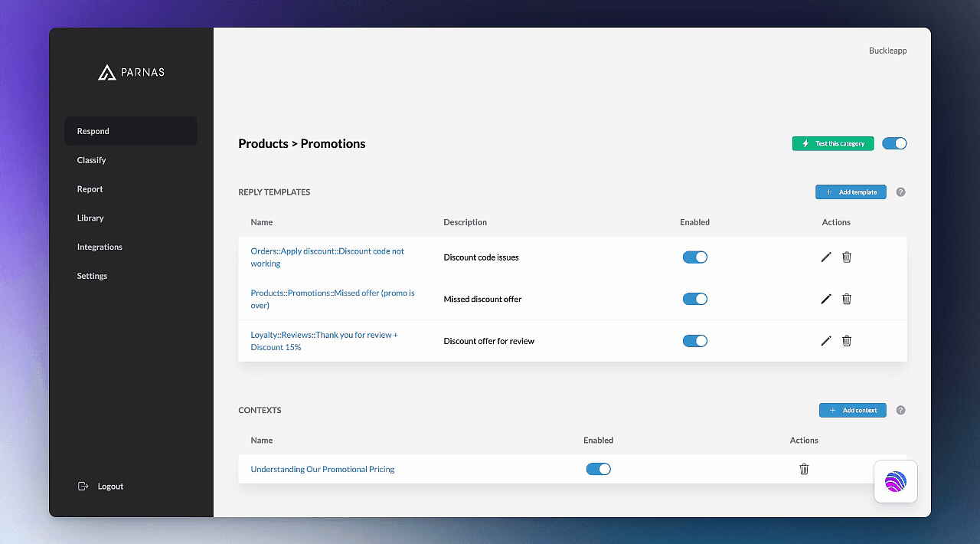Disable the Missed discount offer template toggle
The height and width of the screenshot is (544, 980).
click(694, 299)
